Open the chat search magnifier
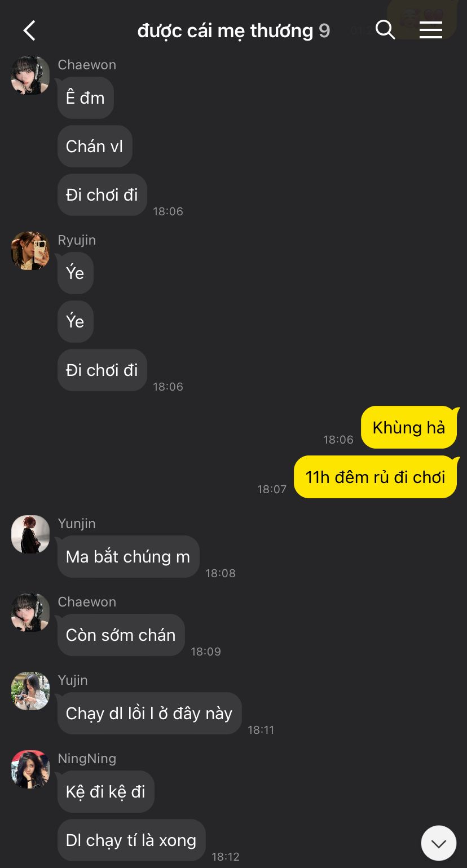This screenshot has width=467, height=868. tap(385, 30)
